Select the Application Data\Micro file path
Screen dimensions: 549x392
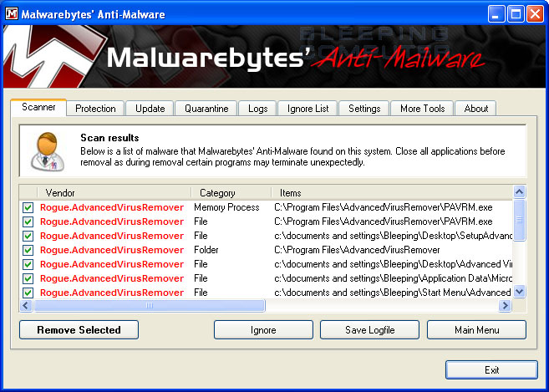(x=394, y=278)
